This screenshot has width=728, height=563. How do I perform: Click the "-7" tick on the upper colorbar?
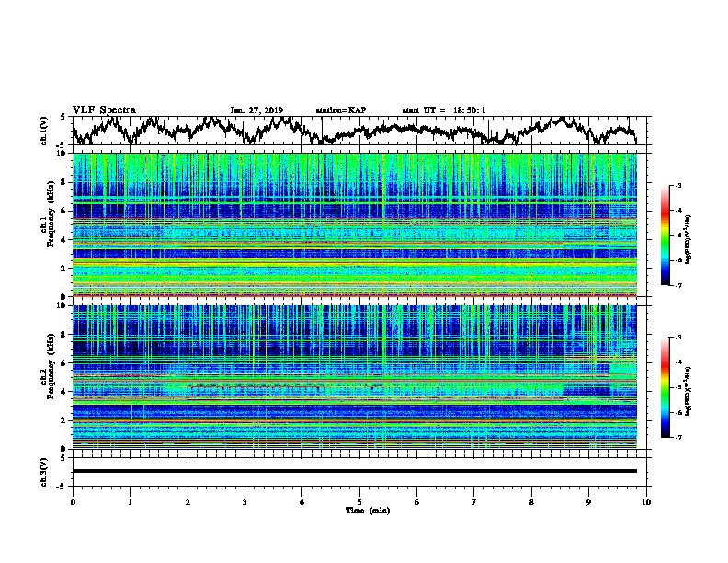pyautogui.click(x=677, y=285)
